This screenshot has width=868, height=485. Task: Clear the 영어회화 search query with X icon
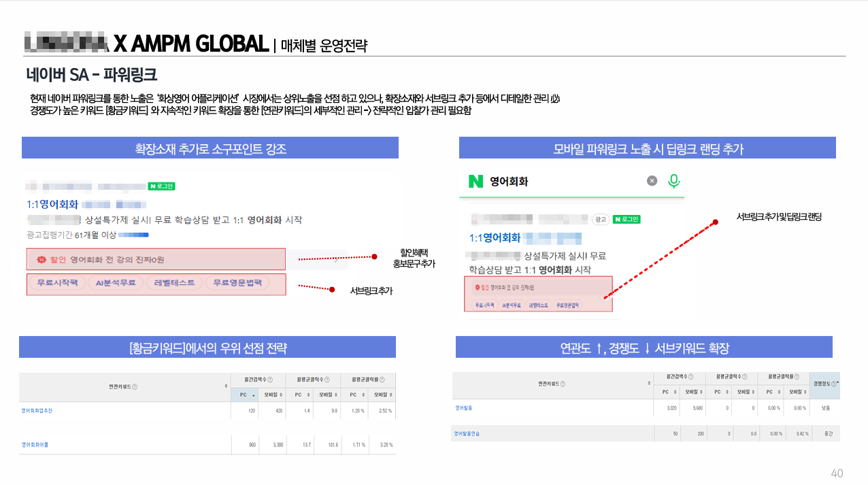coord(652,181)
